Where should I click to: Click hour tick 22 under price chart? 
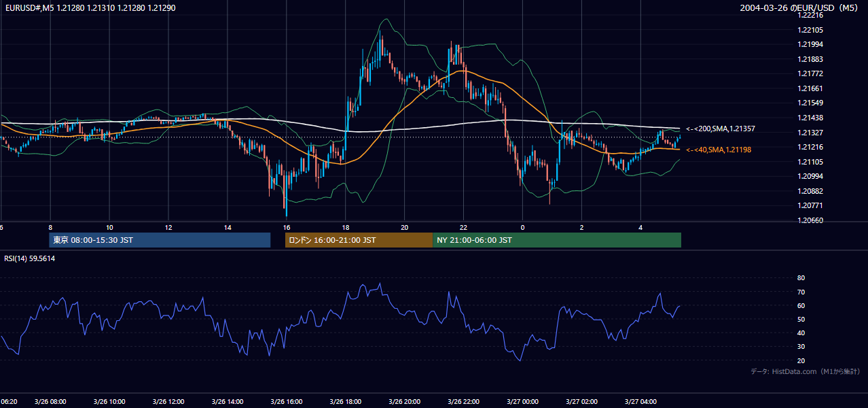pos(464,227)
